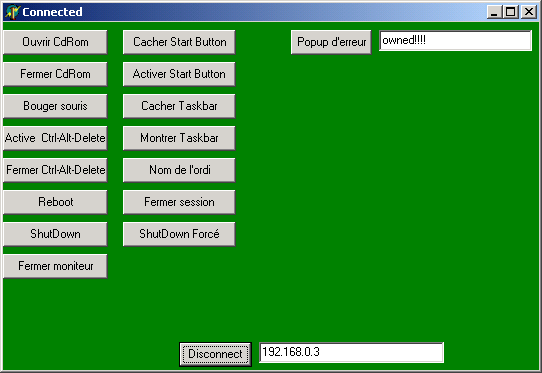
Task: Open the application icon in the title bar
Action: coord(12,12)
